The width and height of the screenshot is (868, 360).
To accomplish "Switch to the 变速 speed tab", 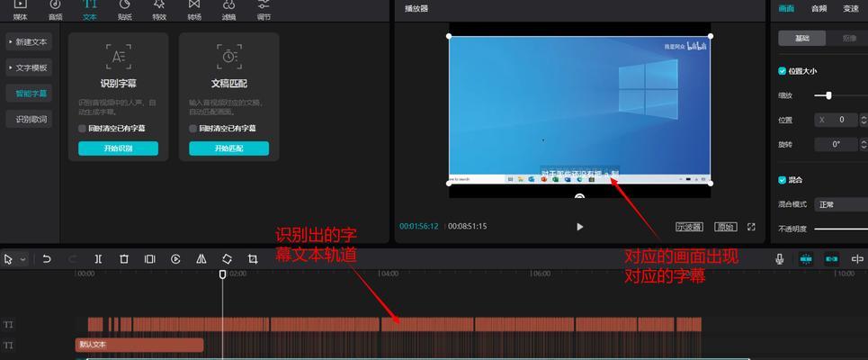I will point(851,8).
